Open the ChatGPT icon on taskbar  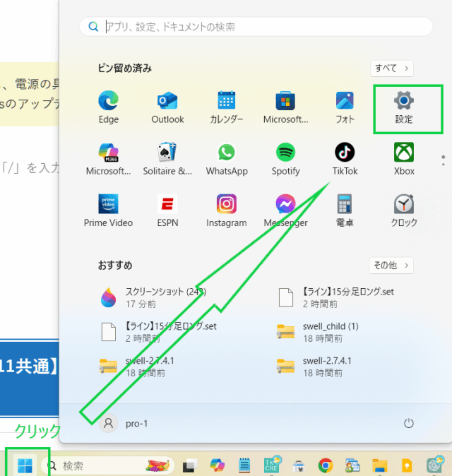click(434, 465)
